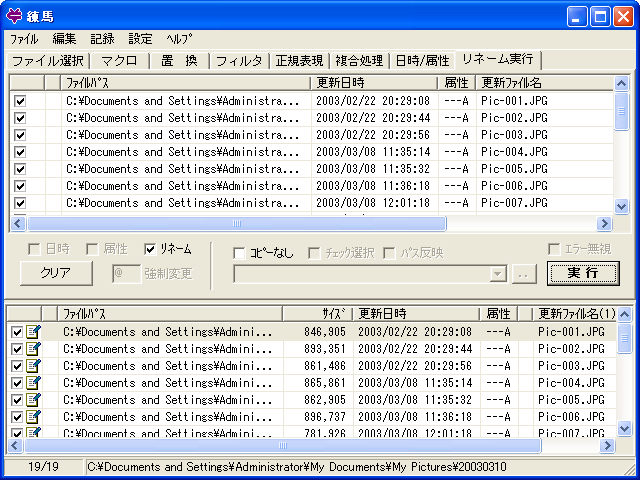Click the top list scroll right arrow
The image size is (640, 480).
pyautogui.click(x=604, y=224)
